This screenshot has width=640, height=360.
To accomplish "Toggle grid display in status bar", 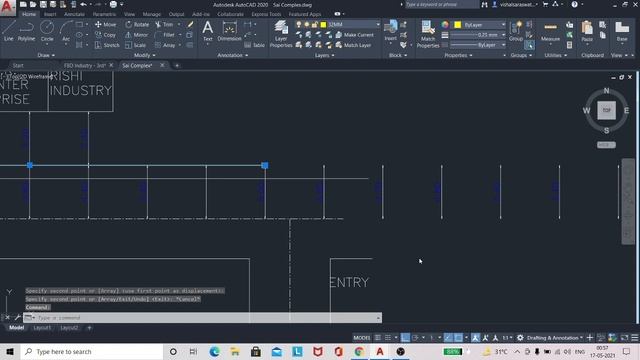I will point(378,338).
